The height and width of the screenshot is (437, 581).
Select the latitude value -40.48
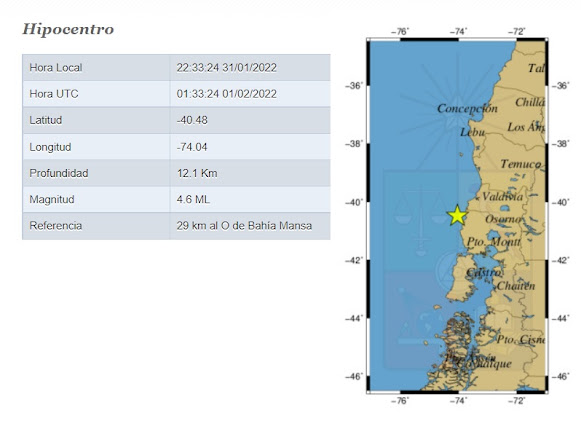(192, 120)
